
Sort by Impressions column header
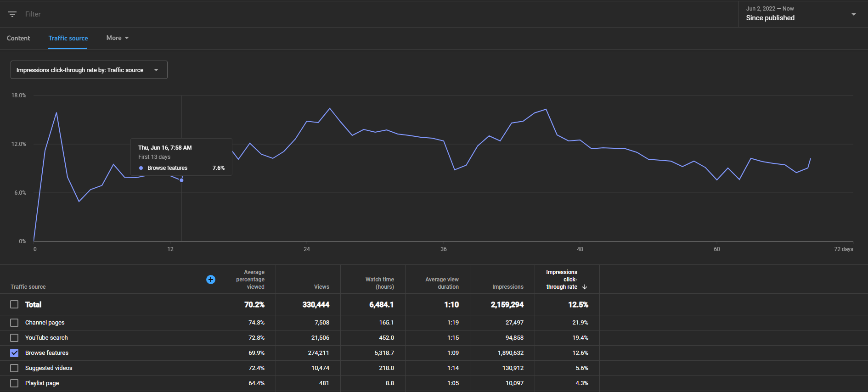click(x=508, y=287)
